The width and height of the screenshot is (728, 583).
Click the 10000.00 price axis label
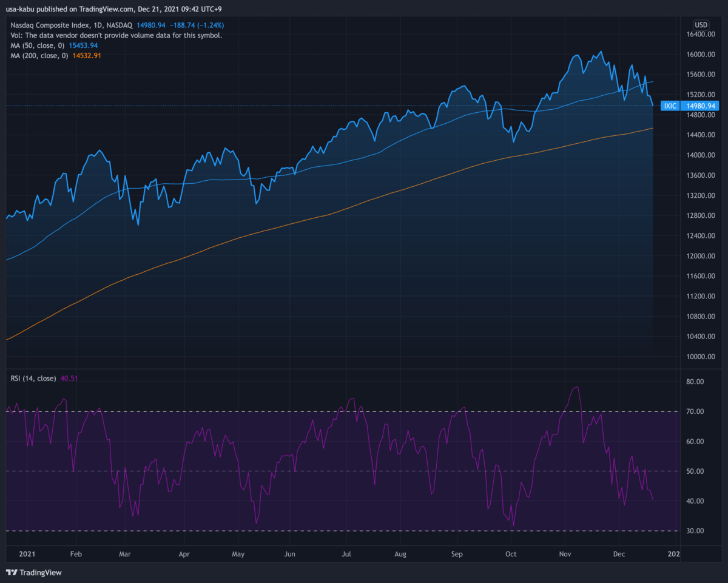(701, 357)
